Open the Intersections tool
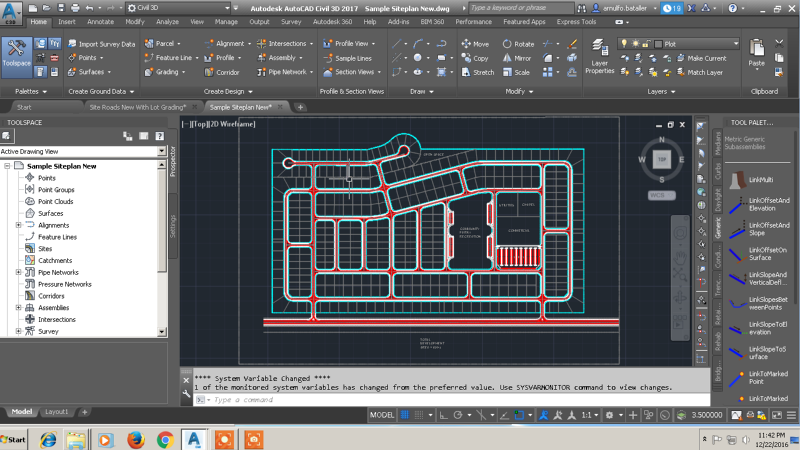Viewport: 800px width, 450px height. click(x=285, y=43)
